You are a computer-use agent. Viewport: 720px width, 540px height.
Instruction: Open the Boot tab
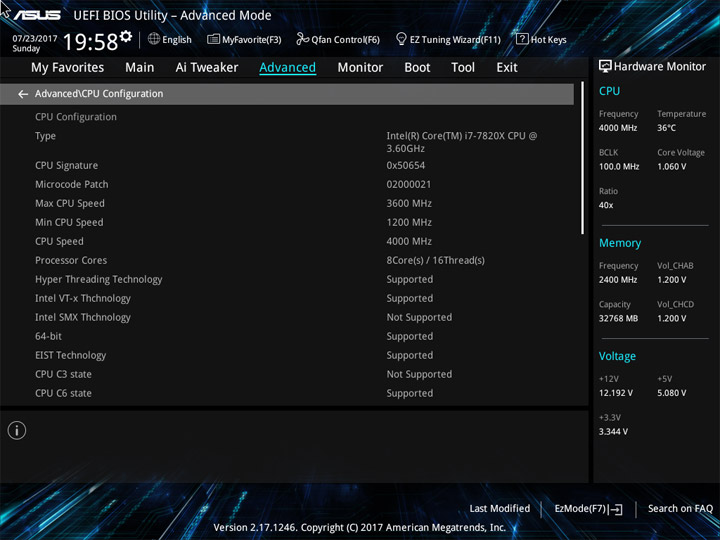point(417,68)
